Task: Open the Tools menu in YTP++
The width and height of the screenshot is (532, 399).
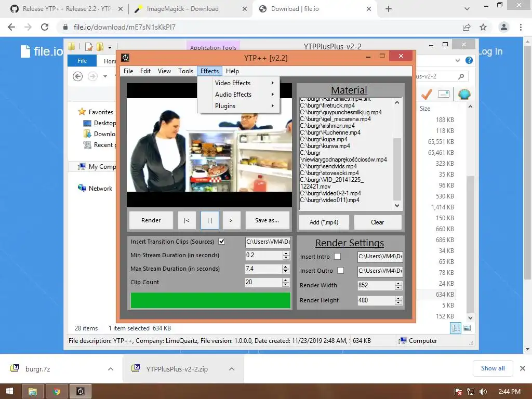Action: 185,71
